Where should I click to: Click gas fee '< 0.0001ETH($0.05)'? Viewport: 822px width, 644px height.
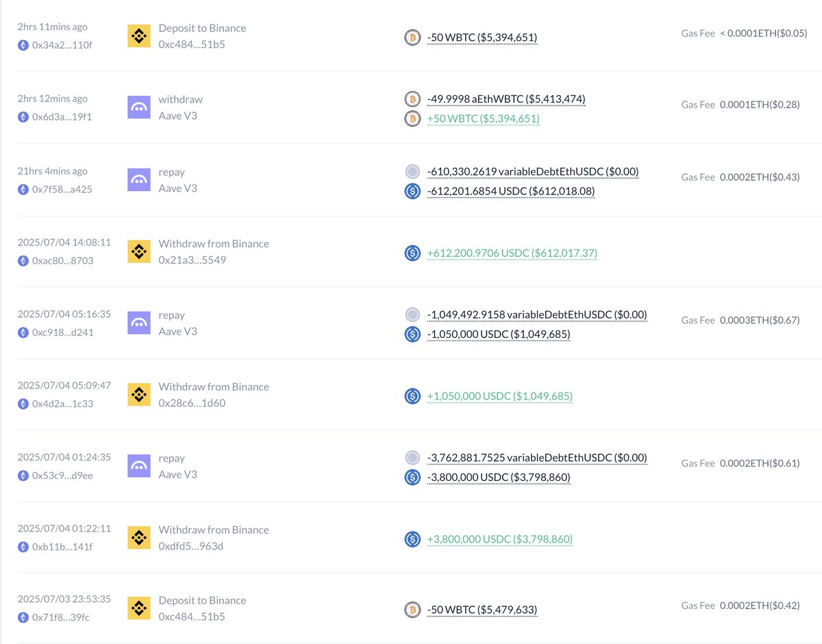764,33
